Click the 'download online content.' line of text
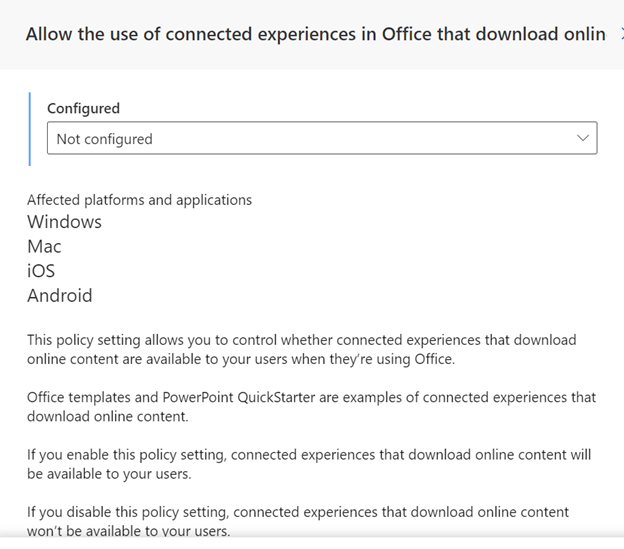 coord(107,417)
